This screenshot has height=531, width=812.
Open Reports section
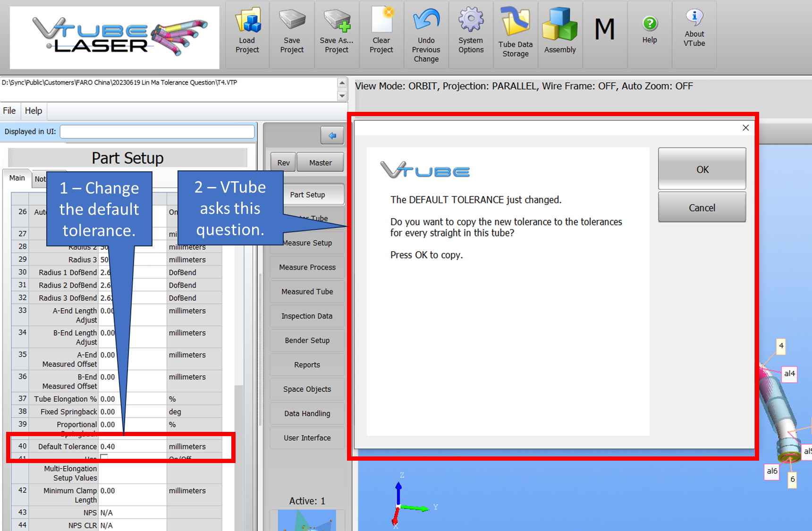[x=307, y=365]
